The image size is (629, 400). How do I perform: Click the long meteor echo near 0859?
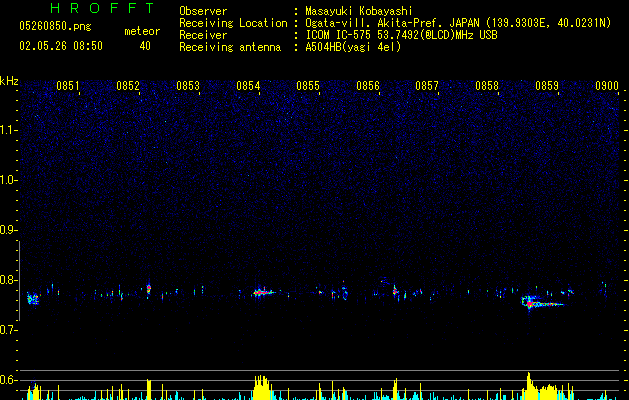coord(542,303)
